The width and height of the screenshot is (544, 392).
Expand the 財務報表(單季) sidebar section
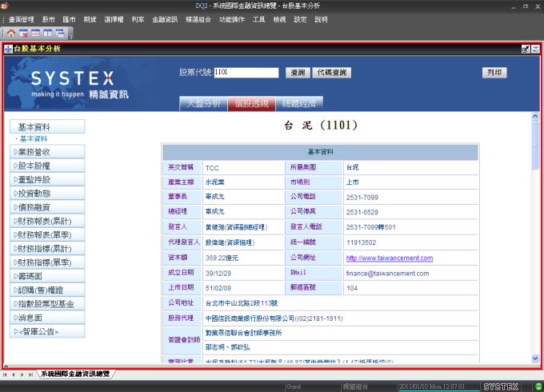[x=47, y=235]
